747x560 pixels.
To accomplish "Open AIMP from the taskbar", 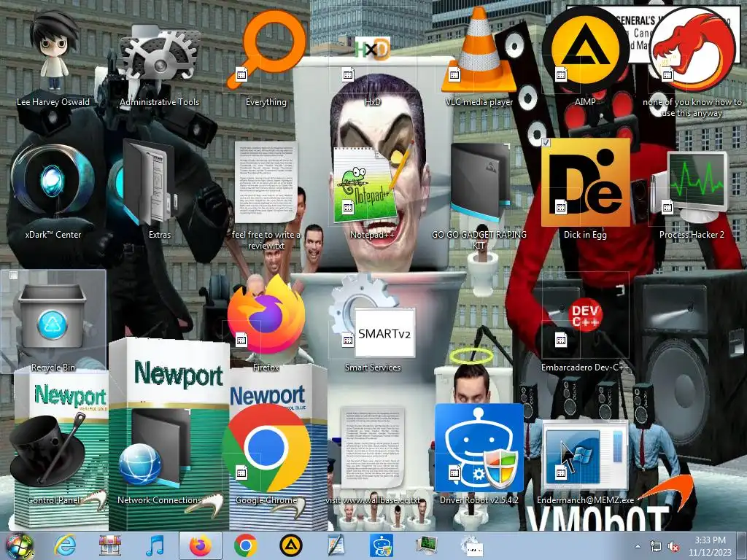I will click(x=291, y=545).
